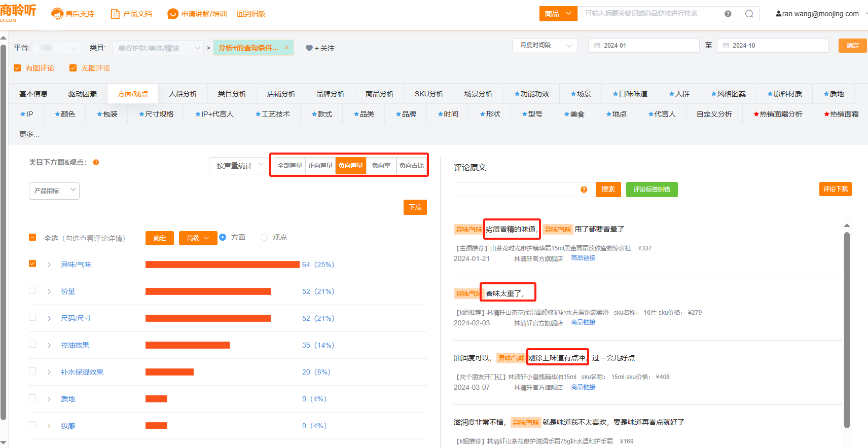
Task: Open 商品链接 for the 2024-03-07 comment
Action: pyautogui.click(x=583, y=387)
